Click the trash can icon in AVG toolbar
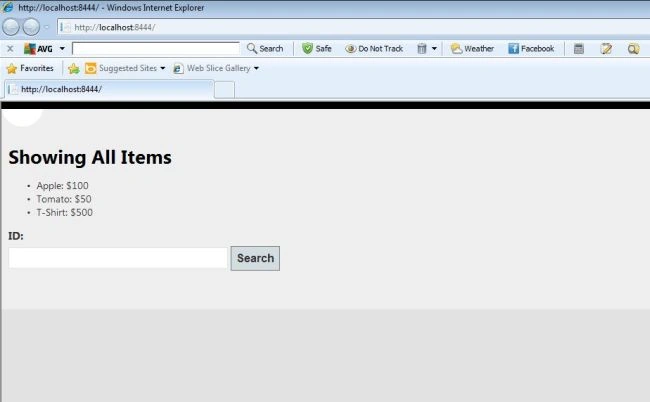The height and width of the screenshot is (402, 650). 422,48
